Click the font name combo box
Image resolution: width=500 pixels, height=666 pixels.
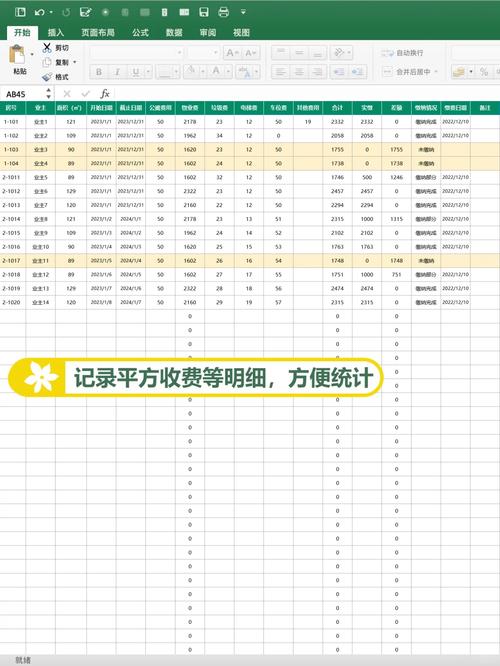(x=136, y=53)
